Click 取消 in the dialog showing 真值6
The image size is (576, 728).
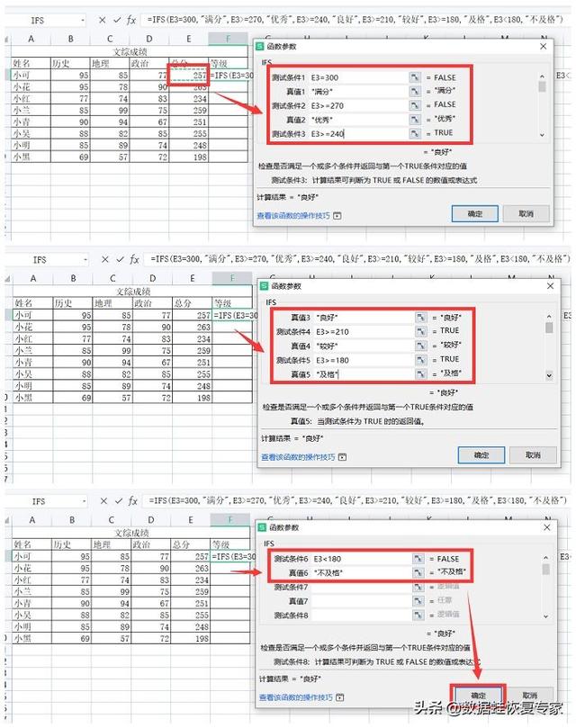[x=530, y=696]
